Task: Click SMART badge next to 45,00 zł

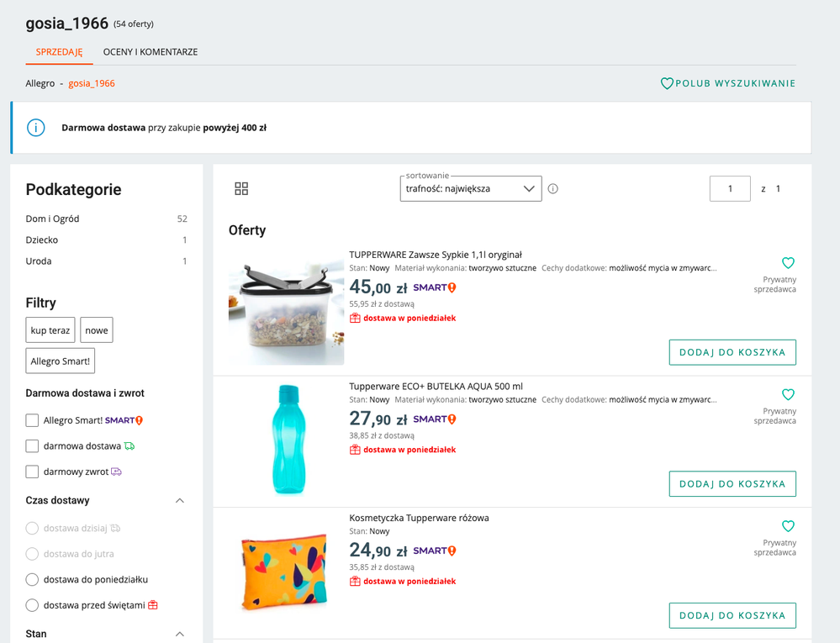Action: click(435, 287)
